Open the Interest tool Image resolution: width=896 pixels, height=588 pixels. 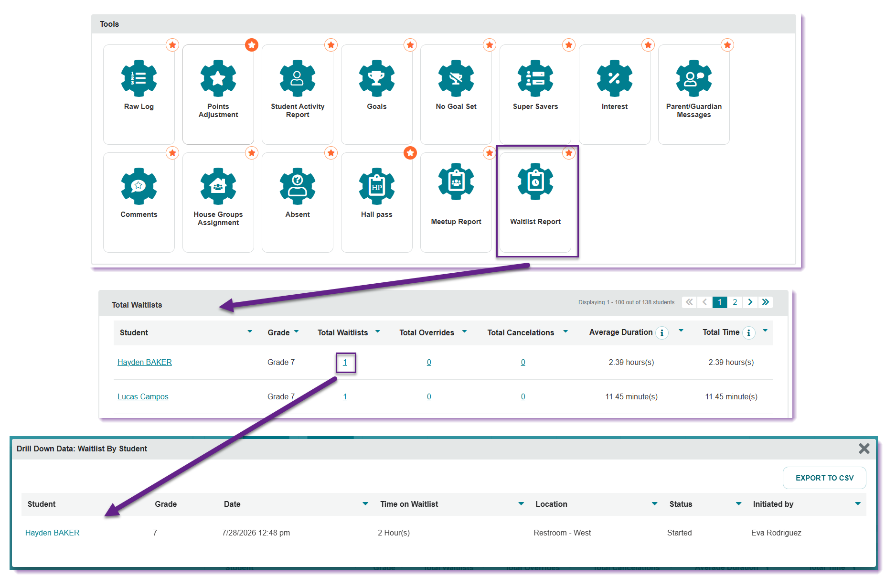tap(615, 94)
